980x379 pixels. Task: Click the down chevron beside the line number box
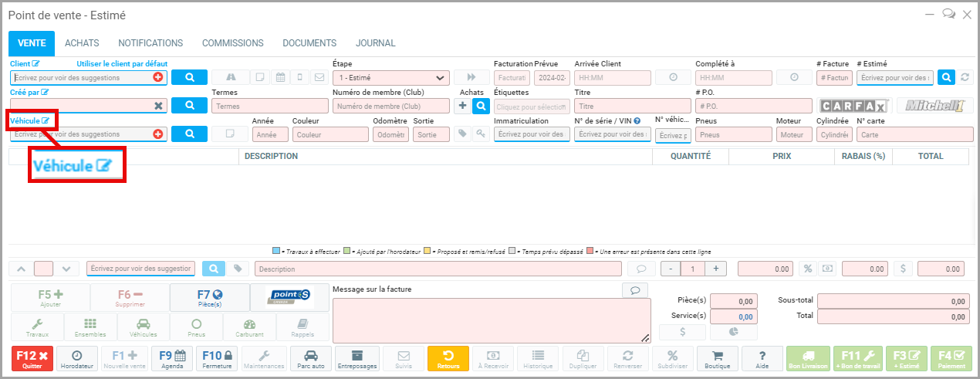(x=66, y=269)
